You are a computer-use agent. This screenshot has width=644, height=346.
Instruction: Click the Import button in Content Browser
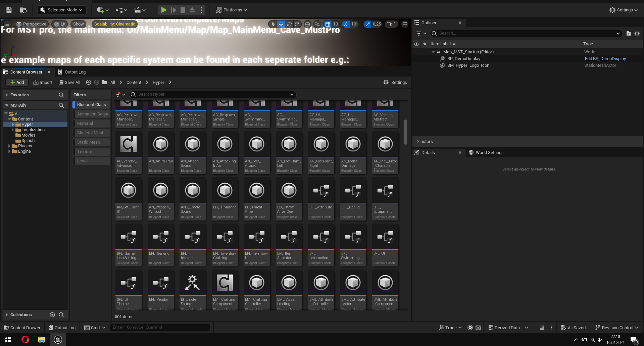(43, 83)
